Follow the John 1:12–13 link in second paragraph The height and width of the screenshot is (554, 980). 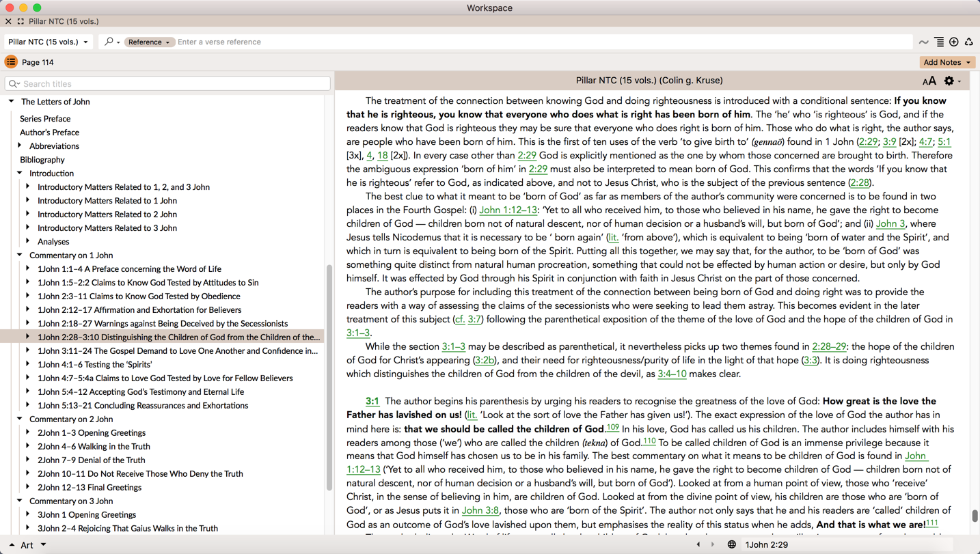pyautogui.click(x=508, y=210)
